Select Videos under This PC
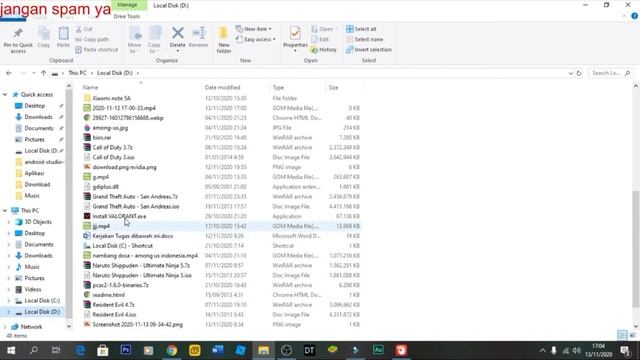640x360 pixels. (x=33, y=289)
